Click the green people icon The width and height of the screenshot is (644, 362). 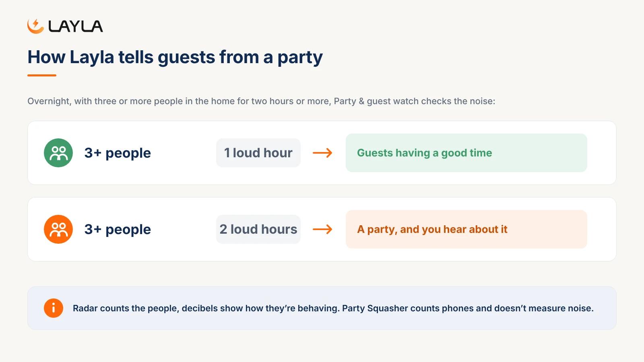tap(58, 153)
